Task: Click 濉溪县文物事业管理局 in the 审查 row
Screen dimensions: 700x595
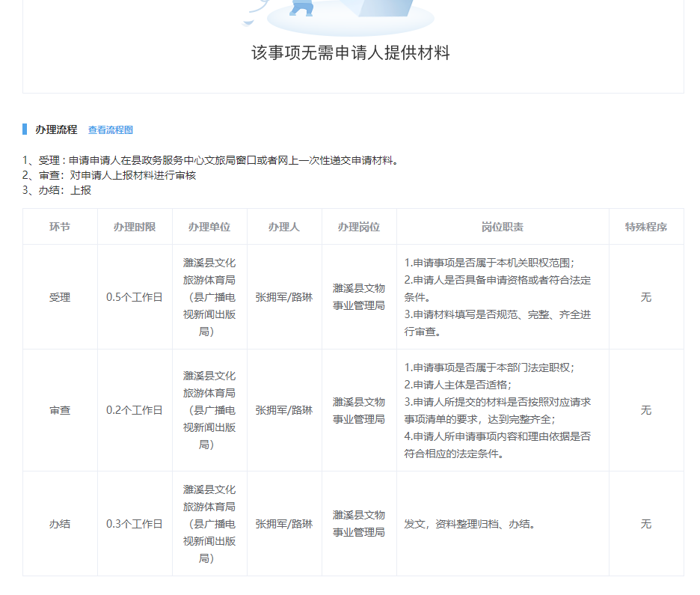Action: tap(359, 411)
